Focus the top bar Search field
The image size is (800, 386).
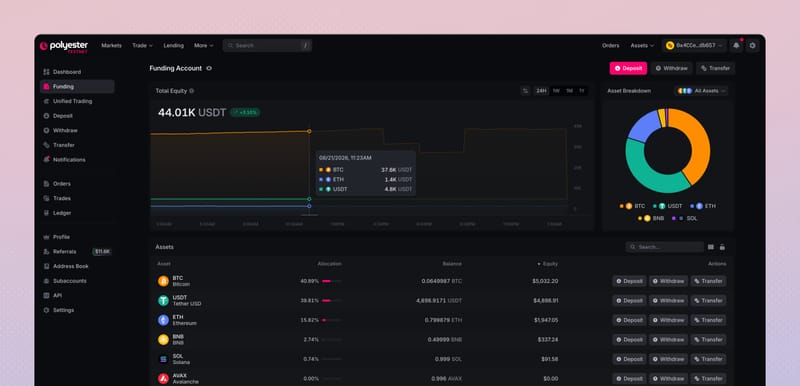pos(267,45)
